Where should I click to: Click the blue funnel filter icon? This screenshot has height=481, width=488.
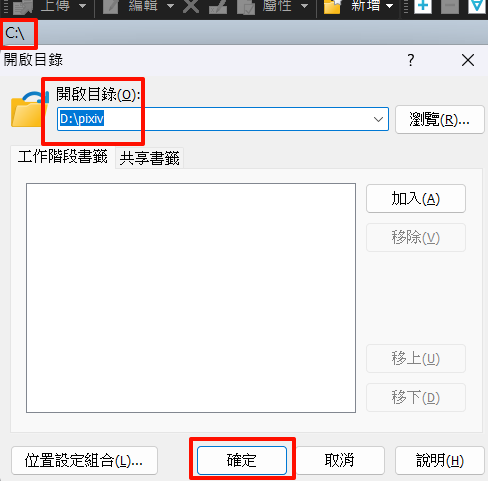(477, 7)
